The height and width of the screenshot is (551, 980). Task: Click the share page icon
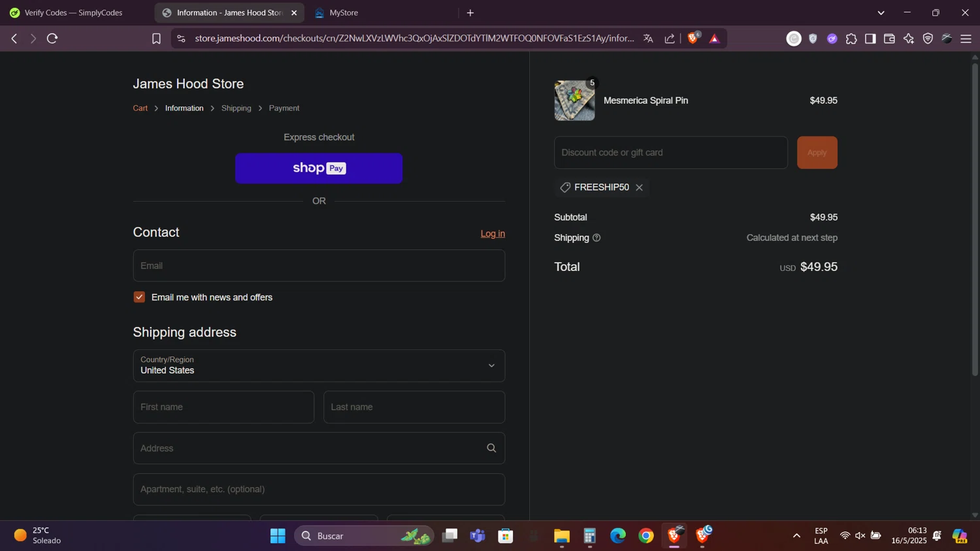[670, 39]
